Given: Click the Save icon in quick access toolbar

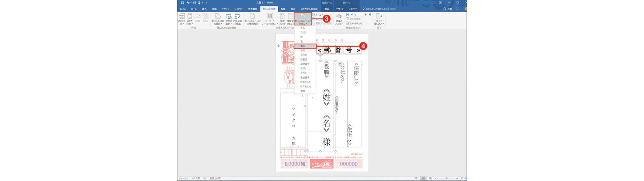Looking at the screenshot, I should point(183,2).
